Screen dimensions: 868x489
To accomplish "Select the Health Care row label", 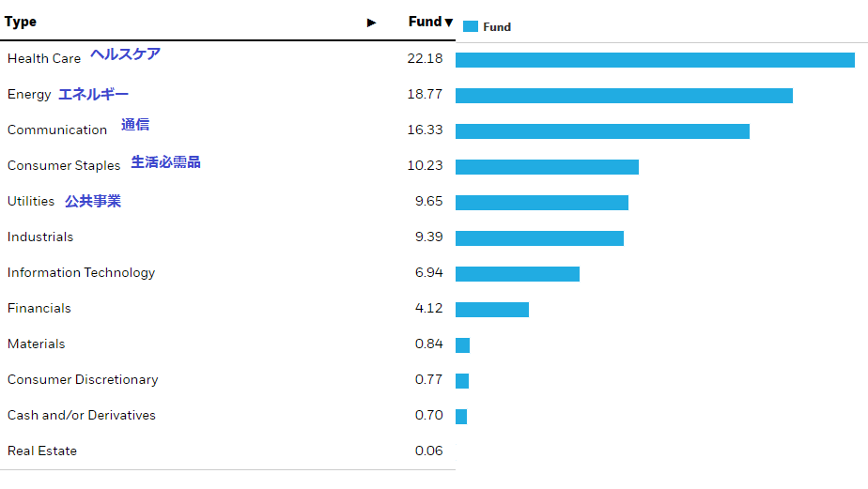I will 44,59.
